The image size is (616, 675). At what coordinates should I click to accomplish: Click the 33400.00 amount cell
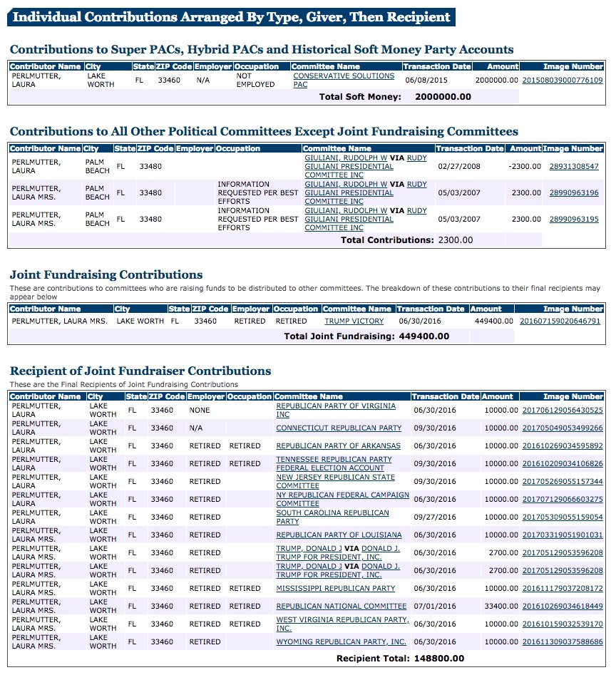tap(501, 606)
